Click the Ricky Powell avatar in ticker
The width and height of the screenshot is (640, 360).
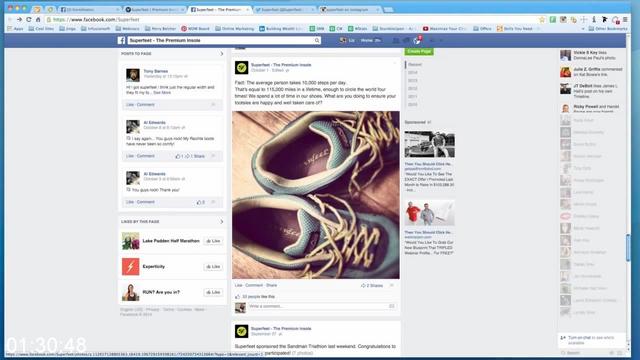point(565,108)
